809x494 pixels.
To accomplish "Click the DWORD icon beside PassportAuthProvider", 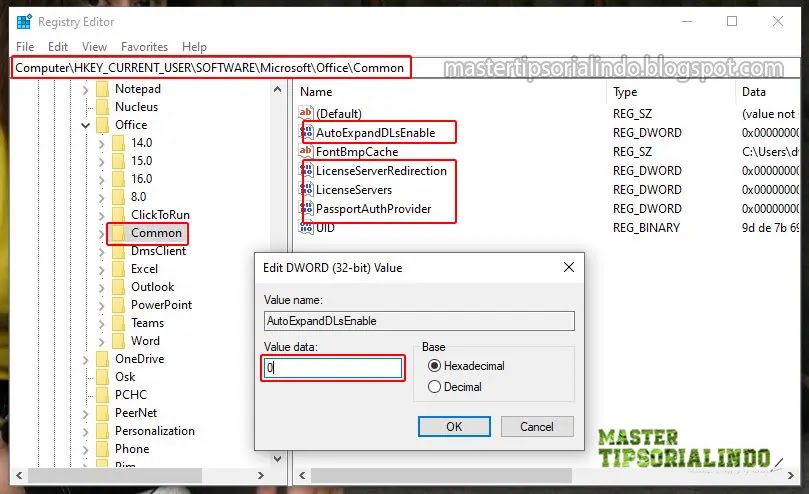I will [x=306, y=209].
